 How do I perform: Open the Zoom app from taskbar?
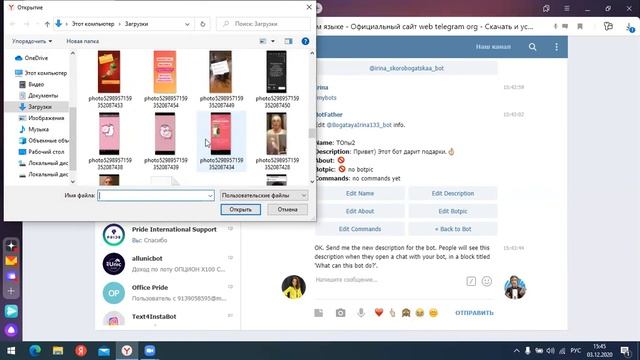click(x=150, y=351)
